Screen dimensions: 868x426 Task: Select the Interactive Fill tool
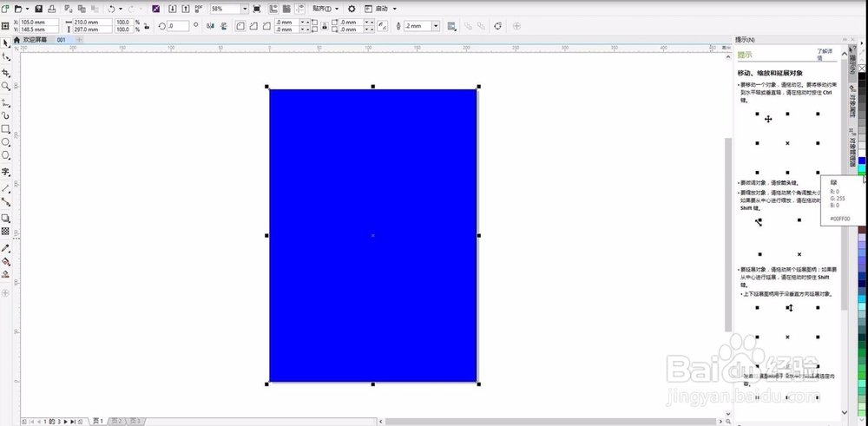click(x=5, y=262)
